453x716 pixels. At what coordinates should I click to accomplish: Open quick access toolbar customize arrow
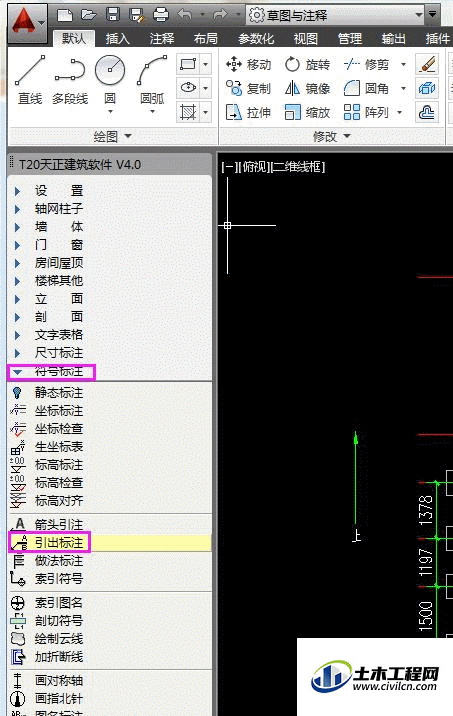pyautogui.click(x=432, y=15)
